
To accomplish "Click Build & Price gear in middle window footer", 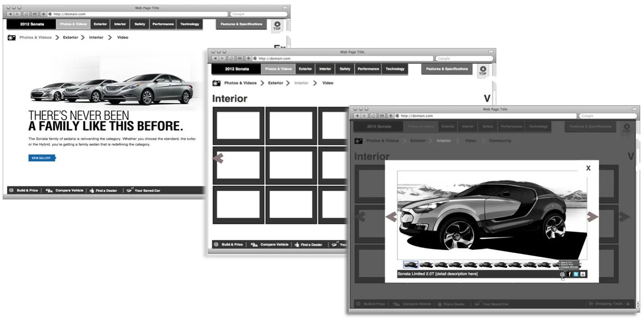I will pyautogui.click(x=216, y=244).
